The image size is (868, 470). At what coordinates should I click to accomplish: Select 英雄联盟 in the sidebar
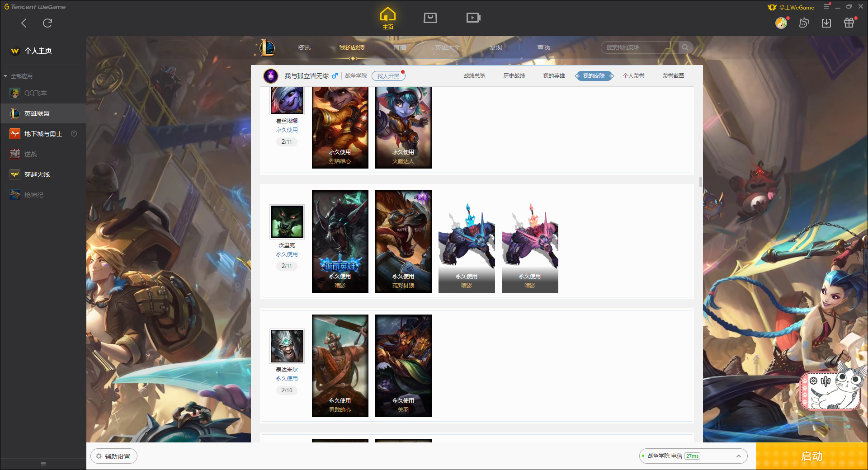[x=43, y=113]
